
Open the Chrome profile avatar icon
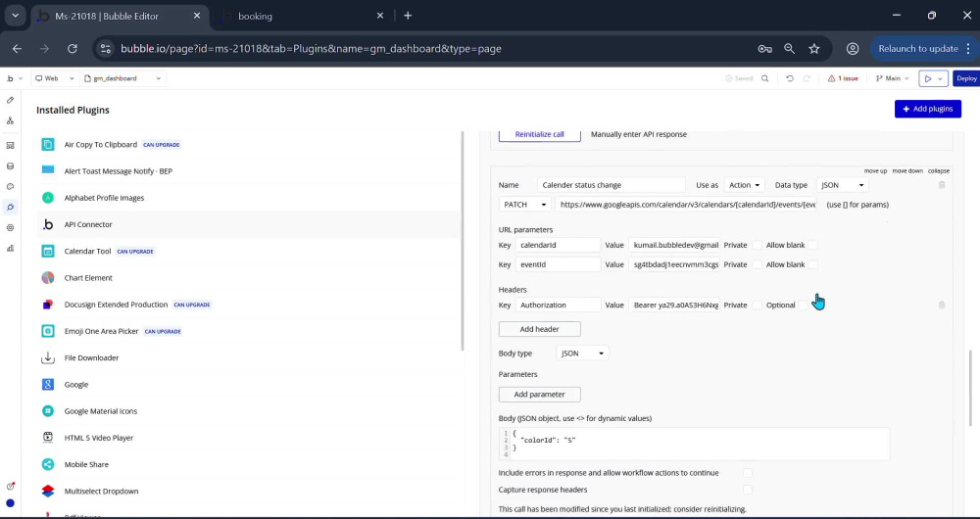pos(853,49)
